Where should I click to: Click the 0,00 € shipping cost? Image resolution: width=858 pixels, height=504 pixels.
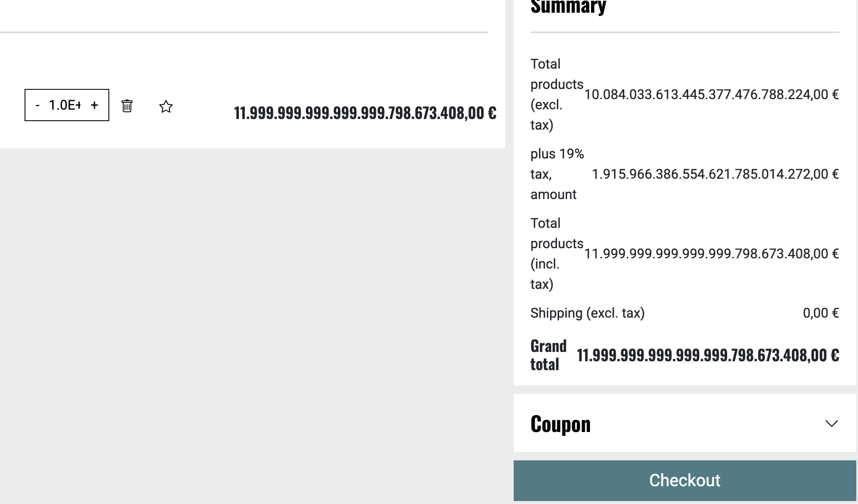click(820, 313)
